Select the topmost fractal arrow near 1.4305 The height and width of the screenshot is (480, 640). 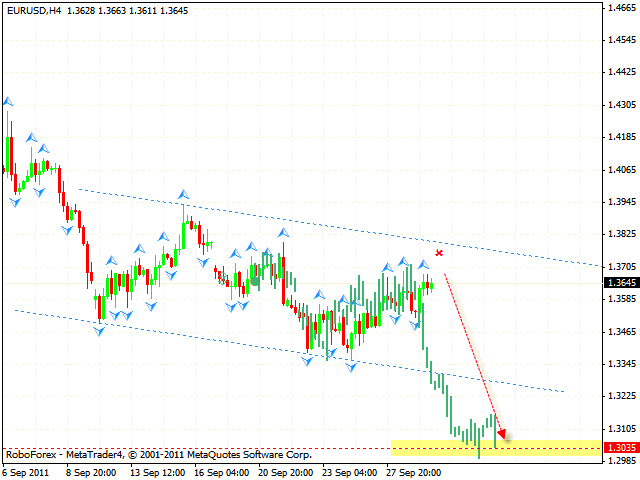click(8, 101)
